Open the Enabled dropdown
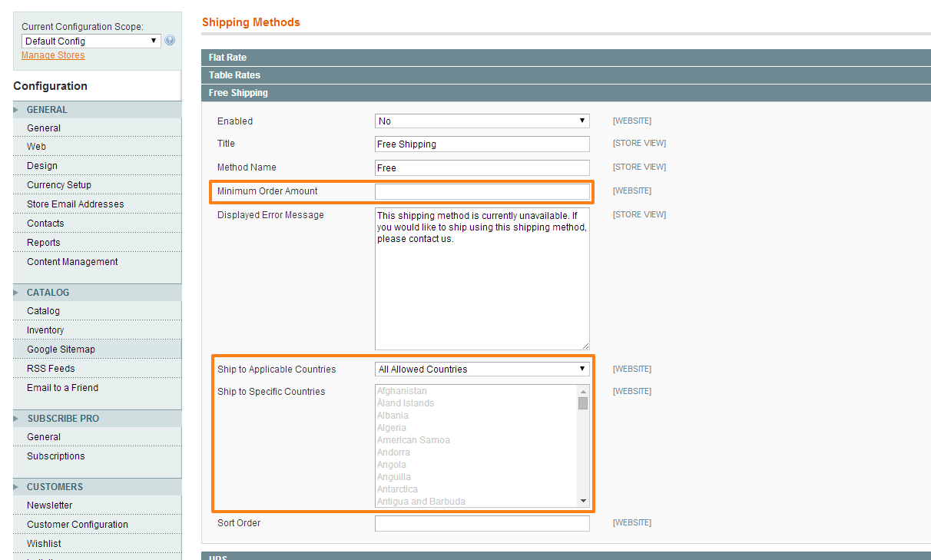931x560 pixels. [482, 121]
